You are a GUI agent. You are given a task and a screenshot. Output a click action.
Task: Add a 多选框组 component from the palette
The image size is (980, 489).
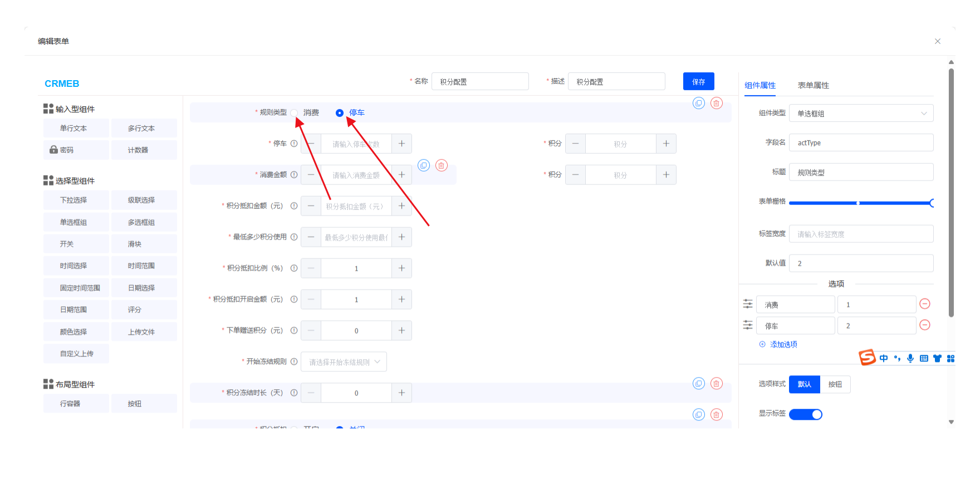[144, 222]
